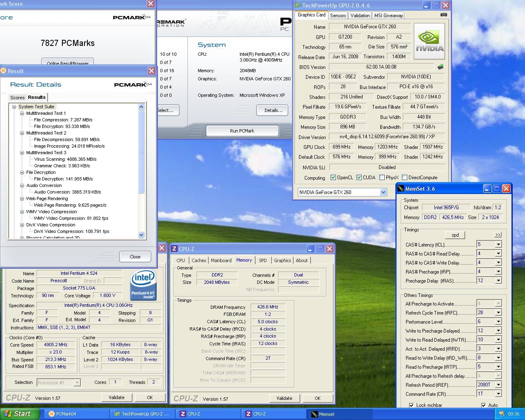Collapse the Multithreaded Test 1 node

click(x=22, y=113)
